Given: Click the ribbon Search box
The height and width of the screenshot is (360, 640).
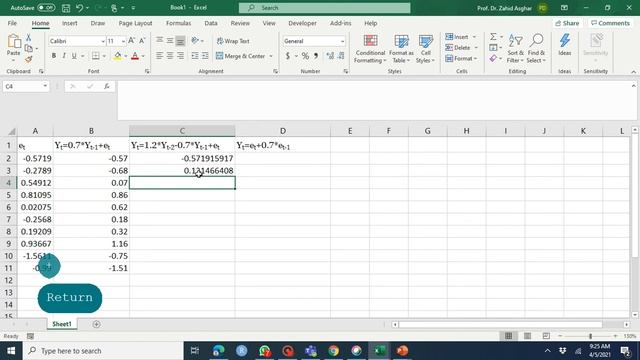Looking at the screenshot, I should (324, 8).
